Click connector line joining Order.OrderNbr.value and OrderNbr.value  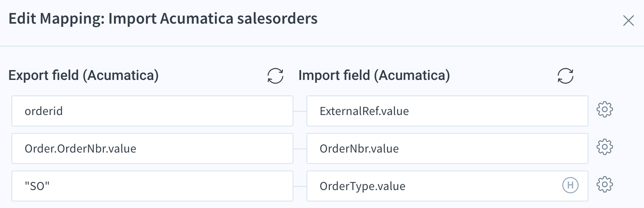pos(300,149)
